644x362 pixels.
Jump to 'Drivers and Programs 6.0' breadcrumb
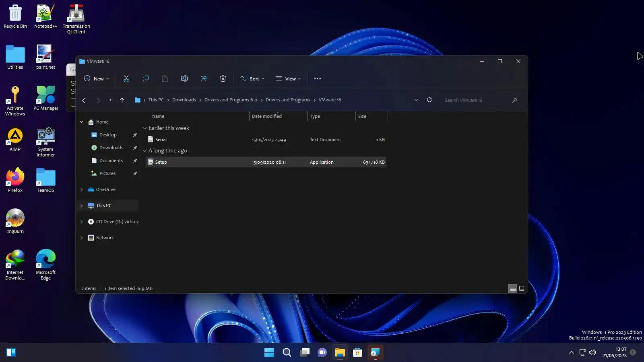[231, 100]
